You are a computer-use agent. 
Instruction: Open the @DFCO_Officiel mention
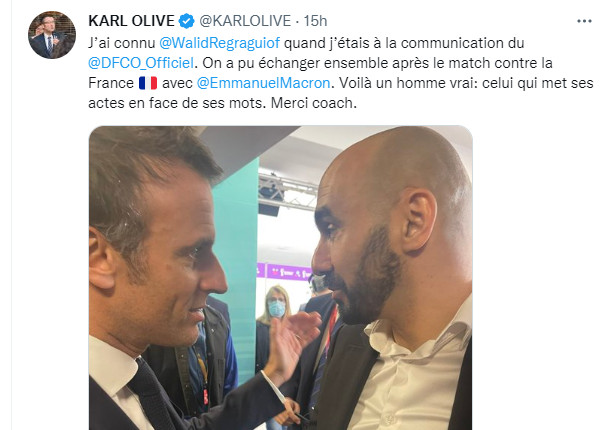point(141,63)
